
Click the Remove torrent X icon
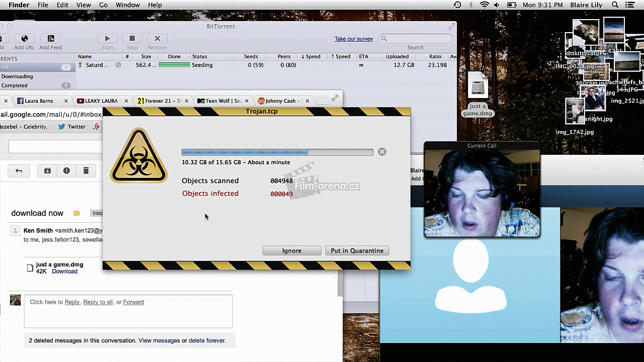coord(157,39)
